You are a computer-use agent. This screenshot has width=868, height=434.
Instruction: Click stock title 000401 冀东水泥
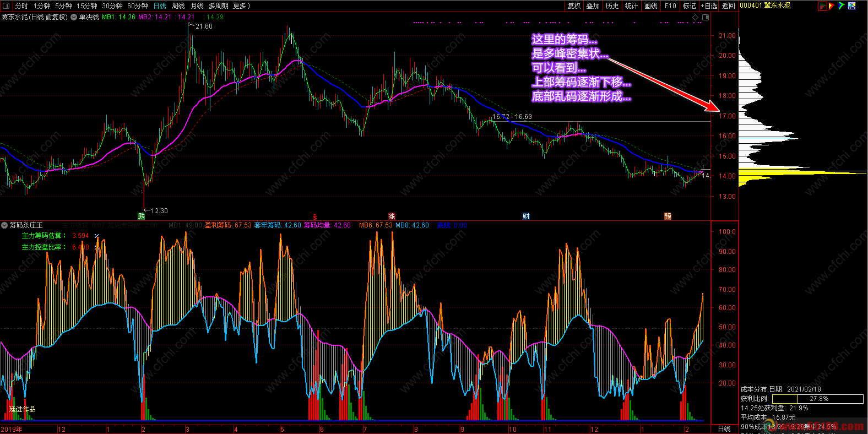coord(765,6)
